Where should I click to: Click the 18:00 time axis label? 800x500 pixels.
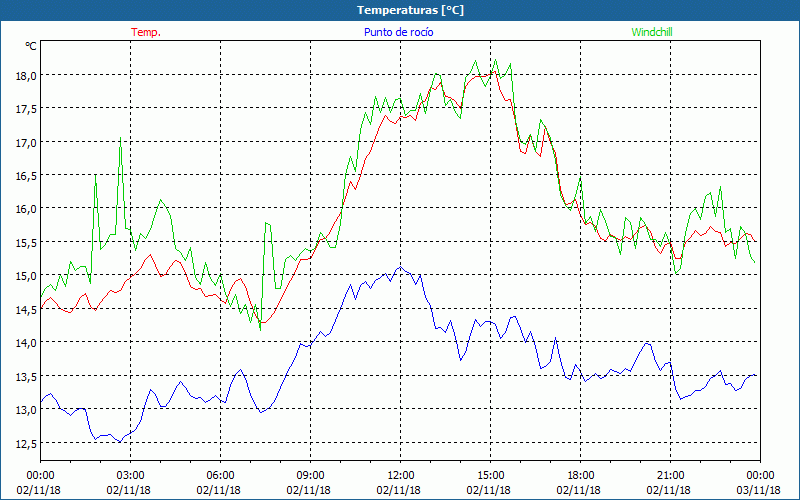[x=580, y=476]
